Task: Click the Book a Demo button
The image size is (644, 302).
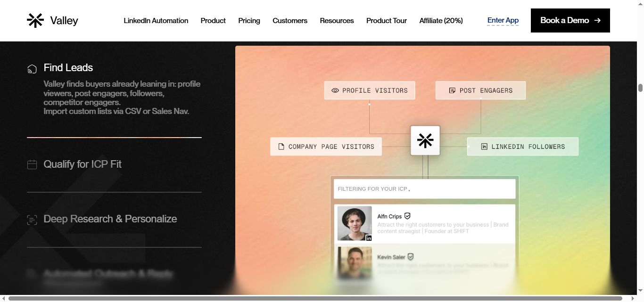Action: (570, 20)
